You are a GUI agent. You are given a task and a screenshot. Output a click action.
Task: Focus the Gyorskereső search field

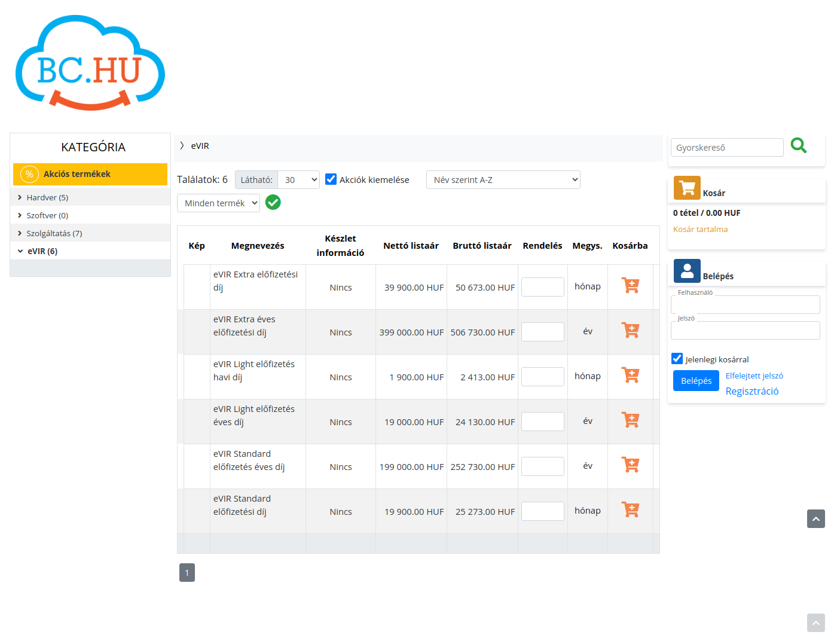[x=727, y=148]
